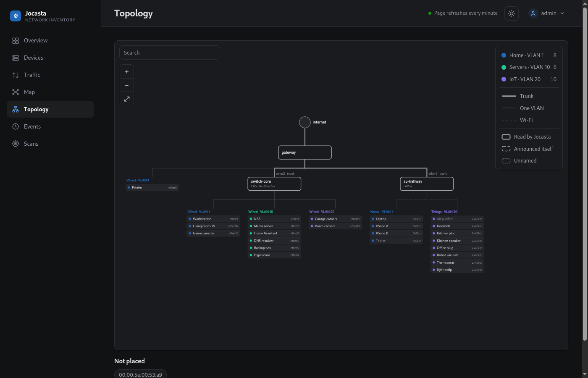The image size is (588, 378).
Task: Click the Announced itself legend icon
Action: tap(506, 149)
